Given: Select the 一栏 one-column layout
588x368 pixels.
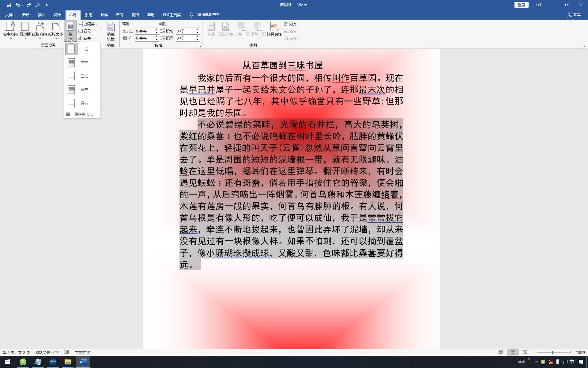Looking at the screenshot, I should pyautogui.click(x=82, y=49).
